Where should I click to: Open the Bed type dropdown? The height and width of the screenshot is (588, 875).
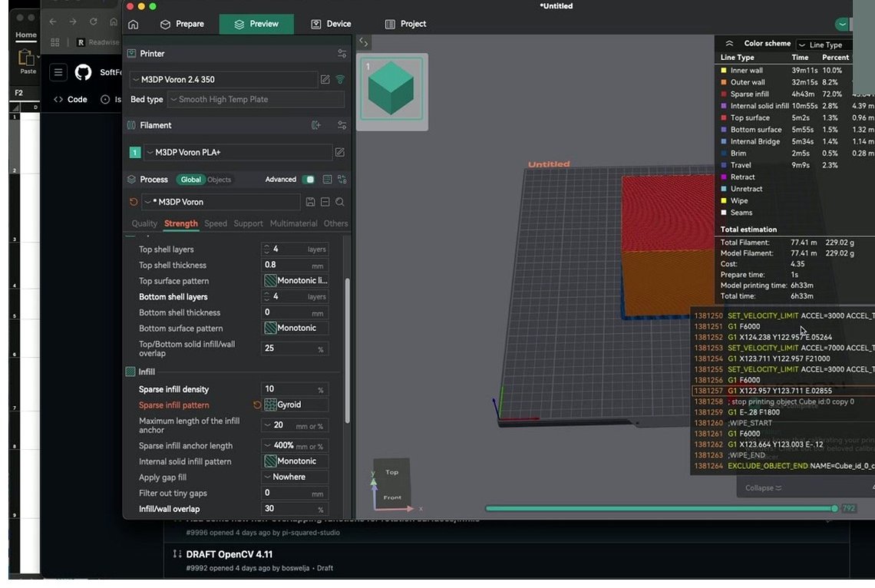pyautogui.click(x=256, y=99)
